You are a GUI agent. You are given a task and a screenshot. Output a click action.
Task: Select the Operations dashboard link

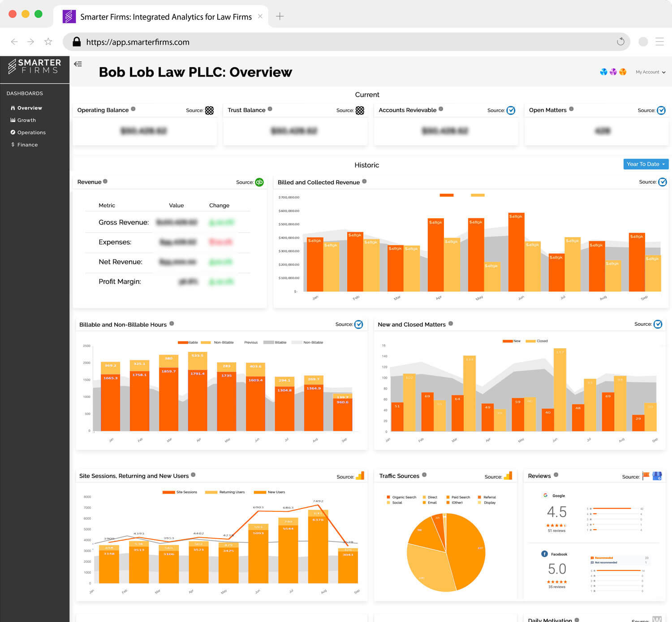tap(31, 133)
